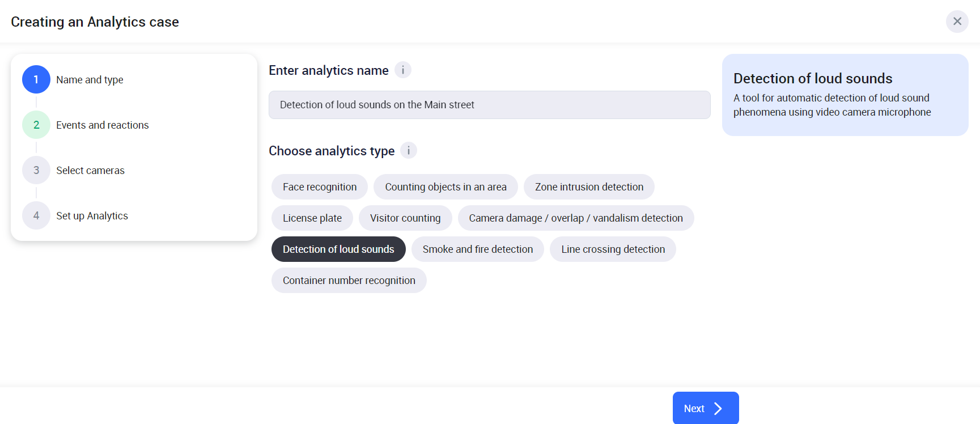Open the Events and reactions step
Viewport: 980px width, 424px height.
point(102,125)
